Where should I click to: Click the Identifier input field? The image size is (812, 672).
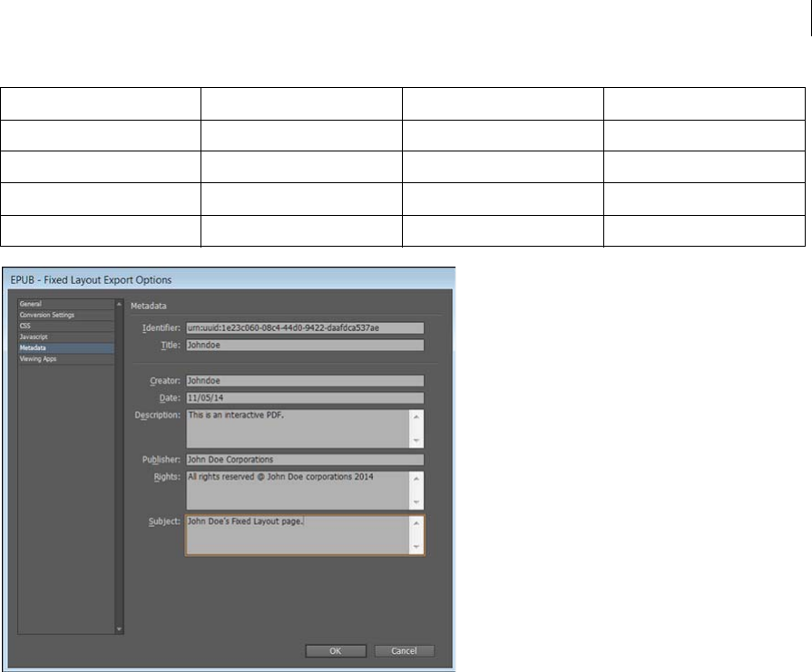[x=305, y=327]
